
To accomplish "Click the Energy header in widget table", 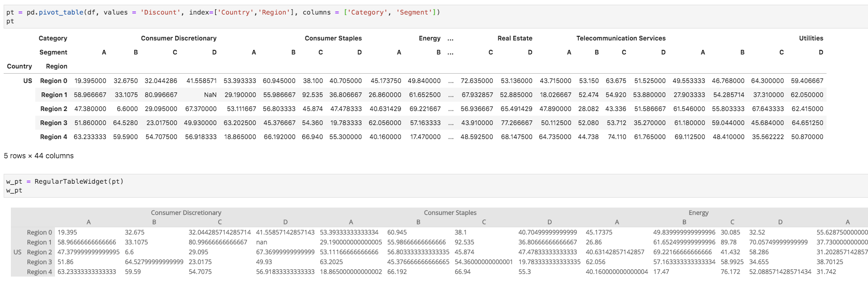I will click(x=698, y=213).
